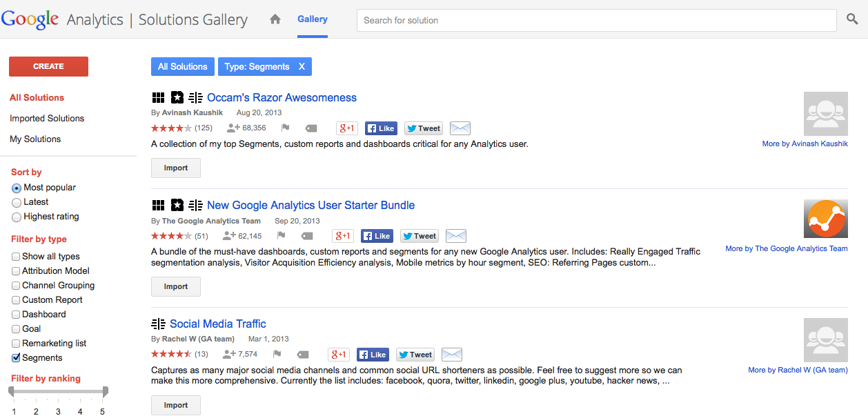Import the Social Media Traffic solution
This screenshot has width=868, height=416.
pos(175,405)
